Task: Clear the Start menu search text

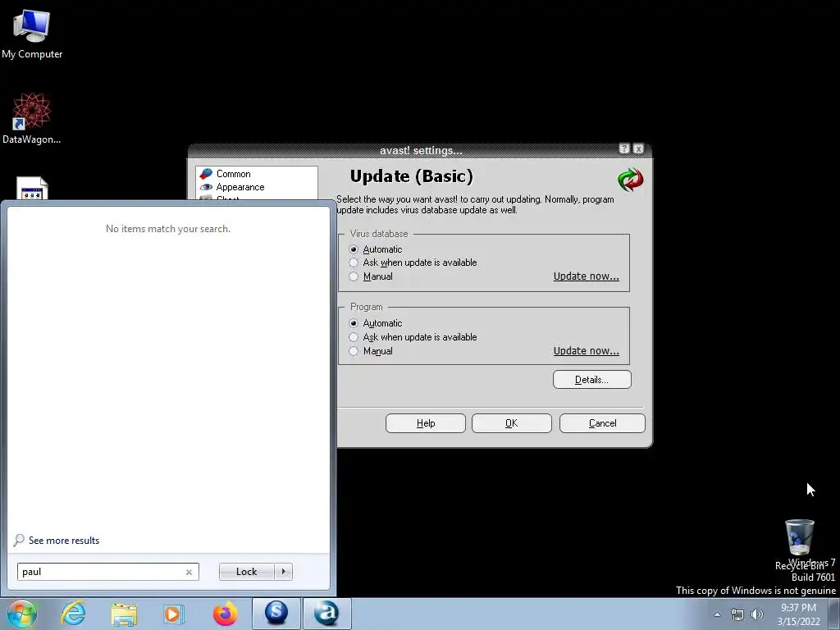Action: click(189, 572)
